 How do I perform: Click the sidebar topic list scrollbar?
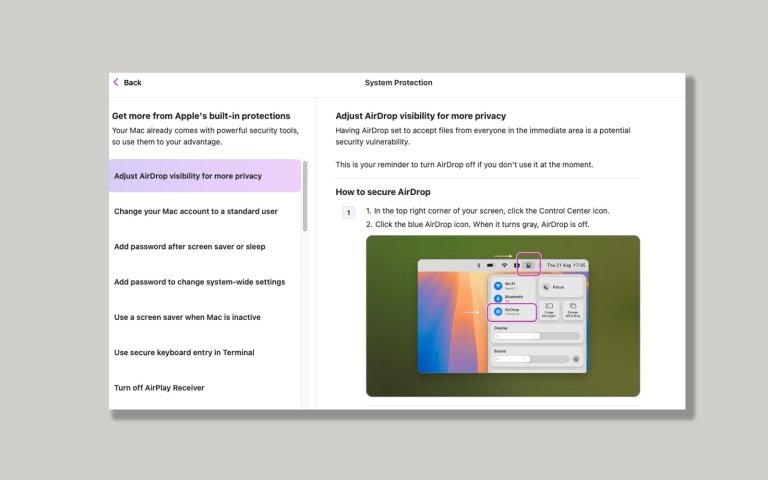305,197
